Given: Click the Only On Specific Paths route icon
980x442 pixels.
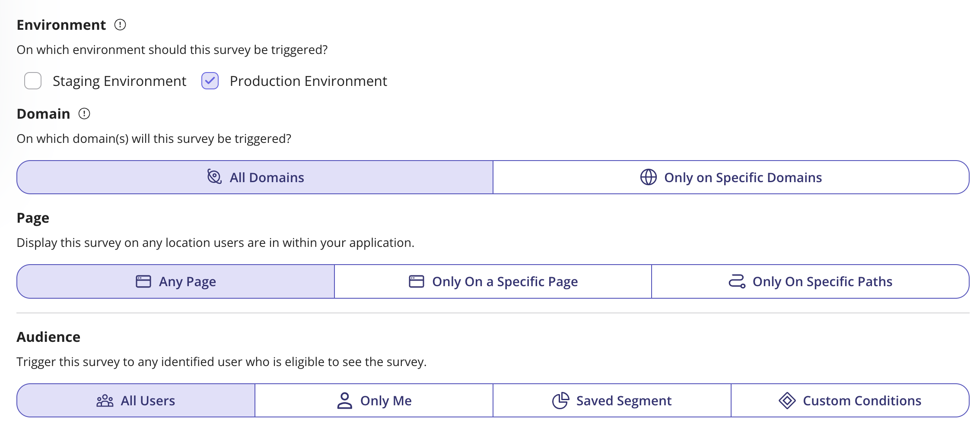Looking at the screenshot, I should pos(737,281).
